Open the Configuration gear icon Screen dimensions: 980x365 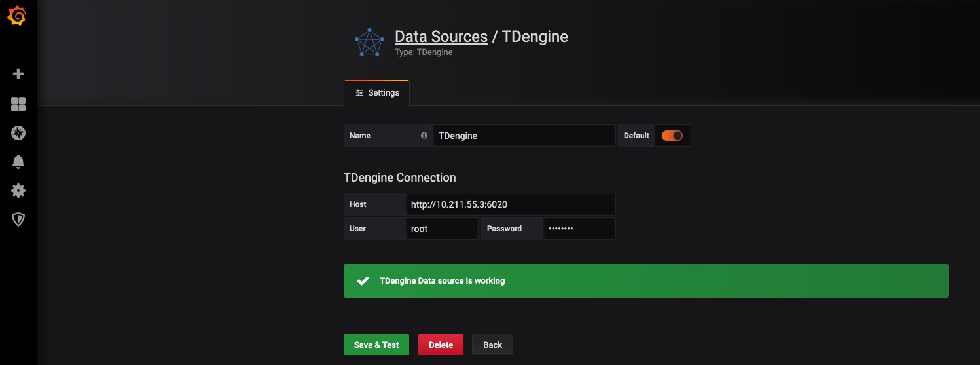[18, 191]
